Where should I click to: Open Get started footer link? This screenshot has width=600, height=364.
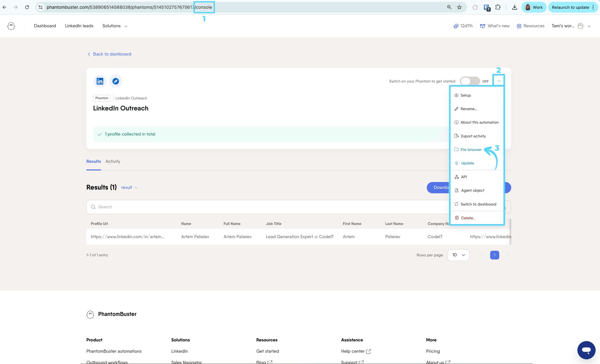[267, 351]
